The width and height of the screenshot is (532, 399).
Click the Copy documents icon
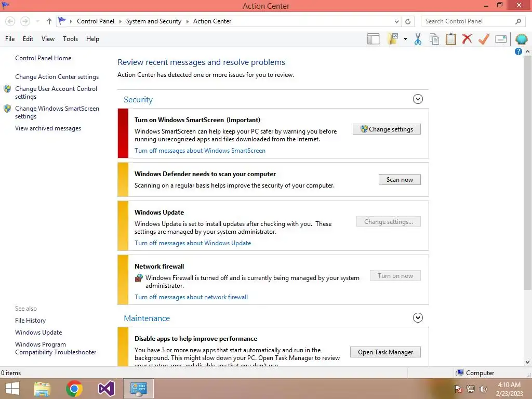[434, 39]
